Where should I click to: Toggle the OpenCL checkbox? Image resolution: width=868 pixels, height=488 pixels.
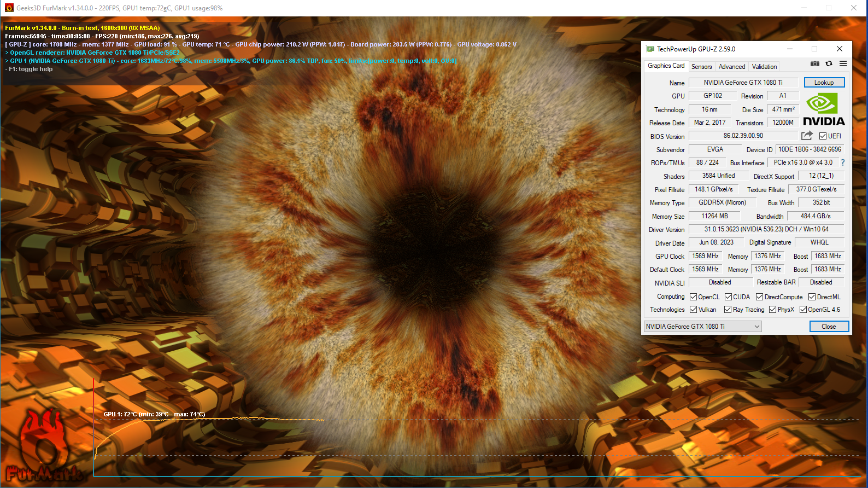693,297
